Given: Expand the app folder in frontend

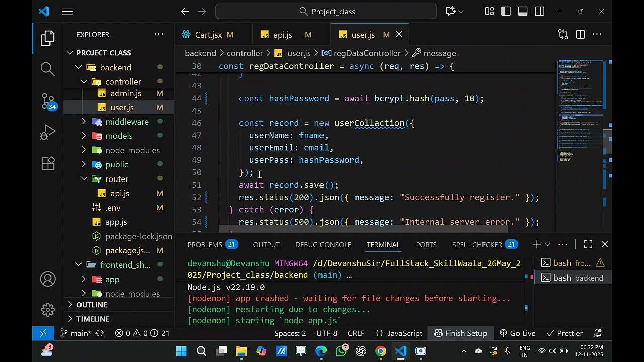Looking at the screenshot, I should click(119, 279).
